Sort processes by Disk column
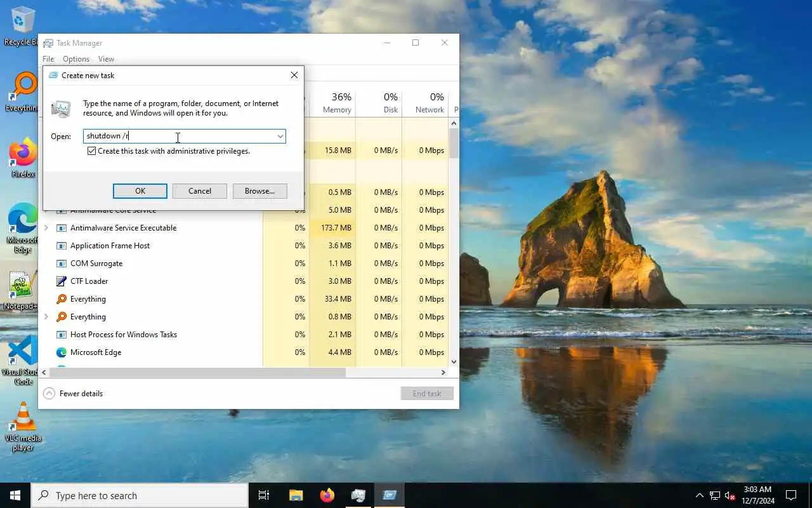Screen dimensions: 812x508 tap(379, 104)
